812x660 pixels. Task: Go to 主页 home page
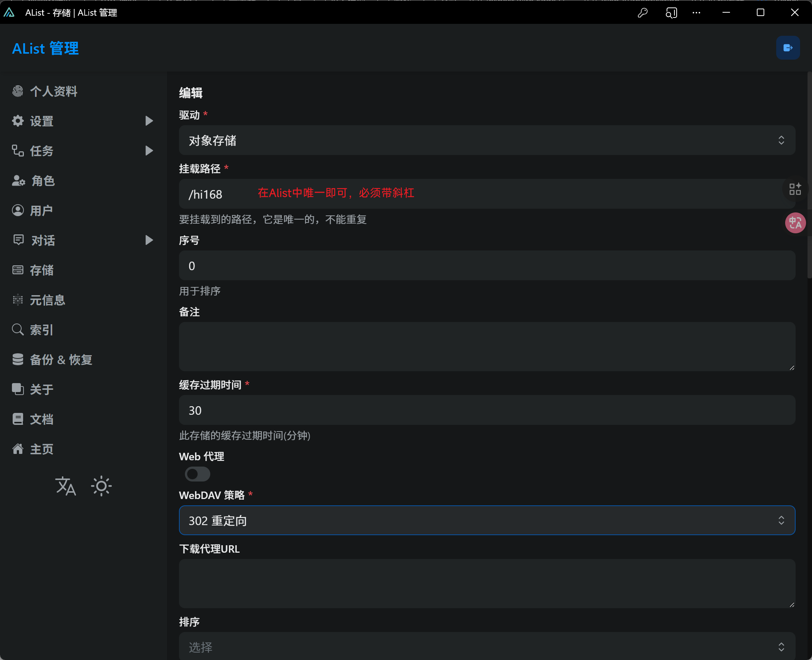(x=42, y=449)
